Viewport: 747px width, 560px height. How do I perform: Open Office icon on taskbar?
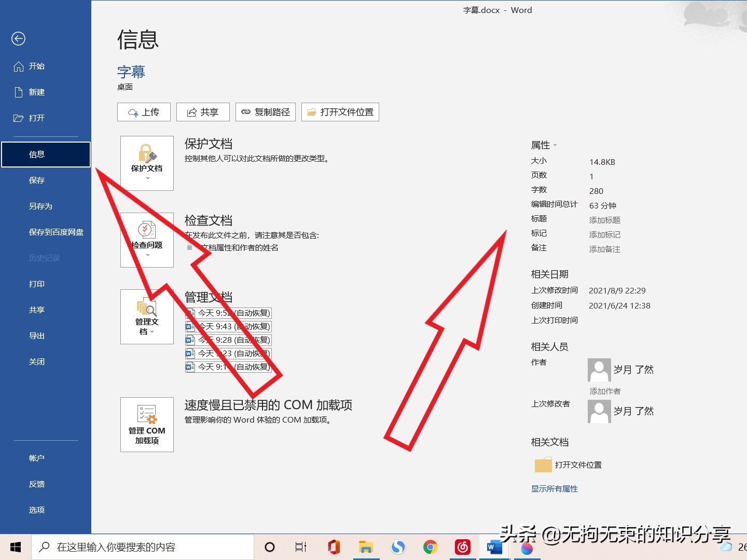pyautogui.click(x=334, y=547)
